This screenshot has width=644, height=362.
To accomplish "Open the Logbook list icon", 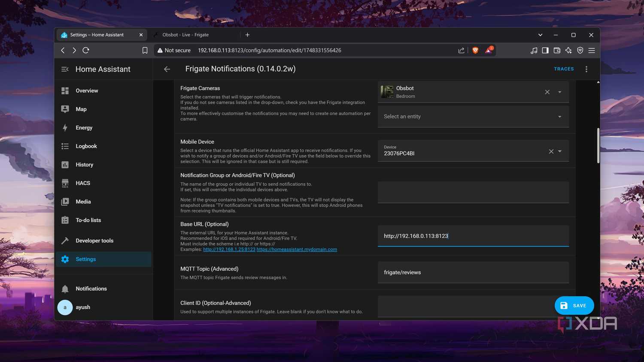I will [65, 146].
